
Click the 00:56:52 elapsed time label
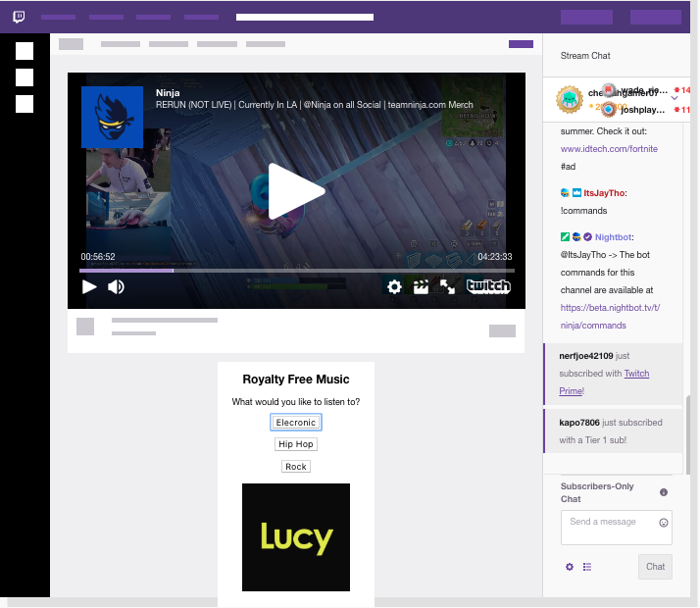(98, 257)
